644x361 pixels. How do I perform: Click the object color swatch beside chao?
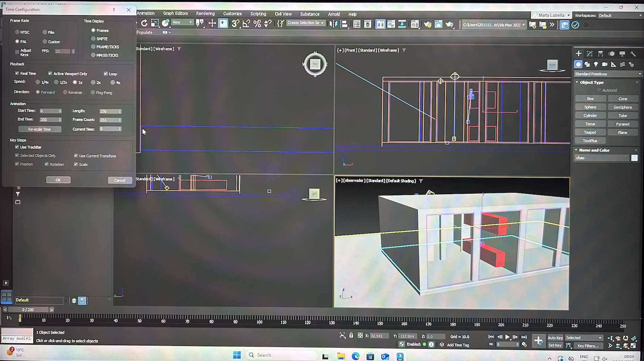coord(634,158)
